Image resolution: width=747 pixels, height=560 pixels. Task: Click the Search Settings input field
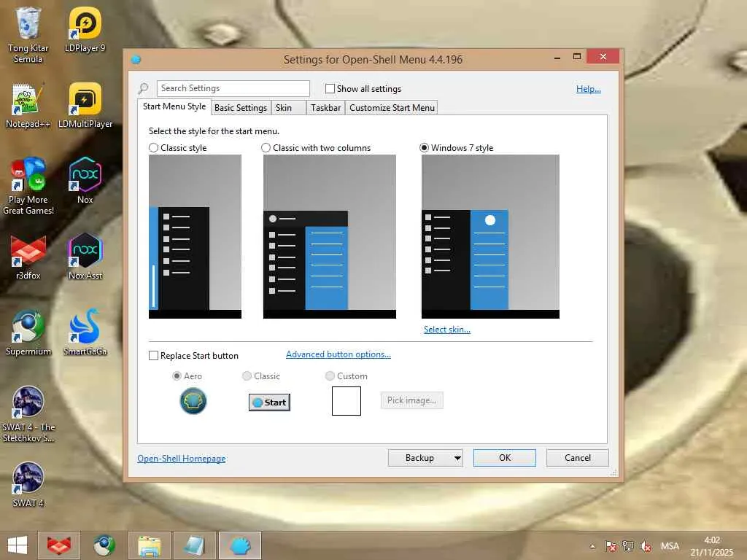[233, 88]
